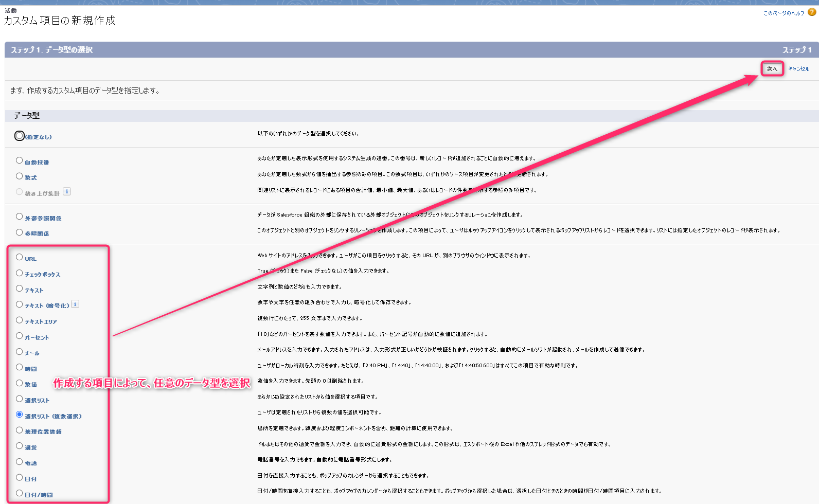Click the カスタム項目の新規作成 page title

click(60, 21)
